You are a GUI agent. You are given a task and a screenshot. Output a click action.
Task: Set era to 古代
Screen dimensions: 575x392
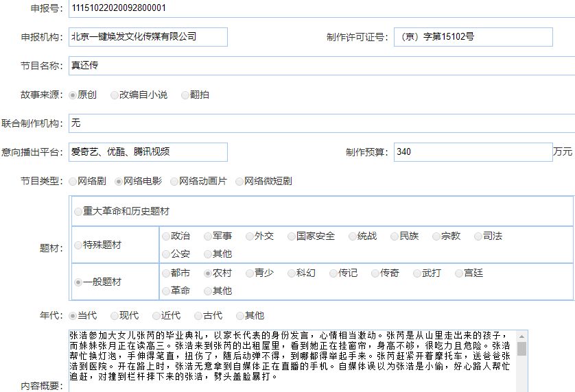click(x=198, y=316)
